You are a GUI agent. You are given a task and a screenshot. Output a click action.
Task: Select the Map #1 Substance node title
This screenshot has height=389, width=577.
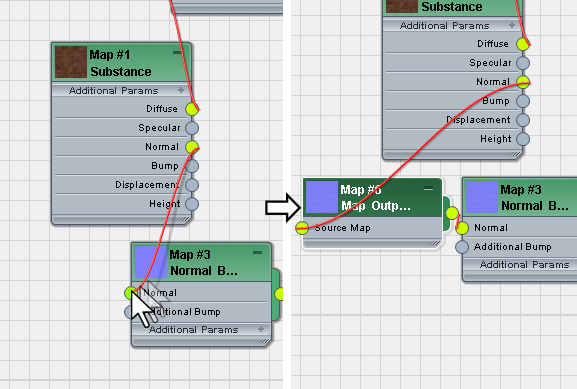(121, 63)
